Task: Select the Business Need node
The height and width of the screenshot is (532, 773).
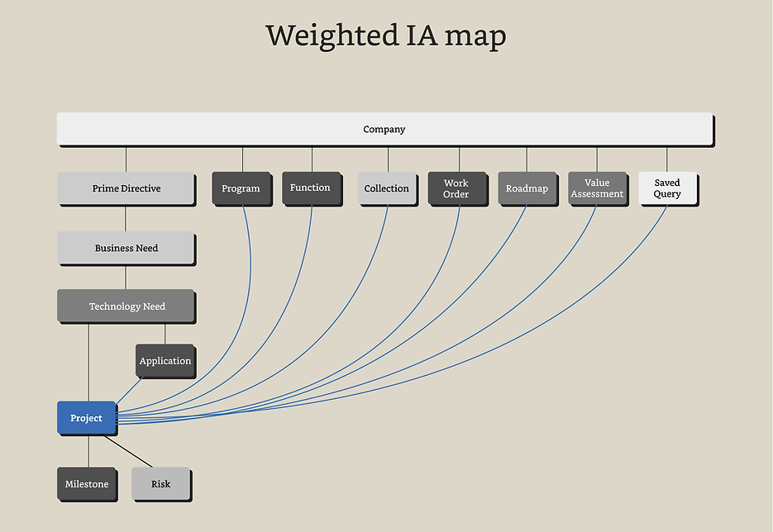Action: pyautogui.click(x=126, y=249)
